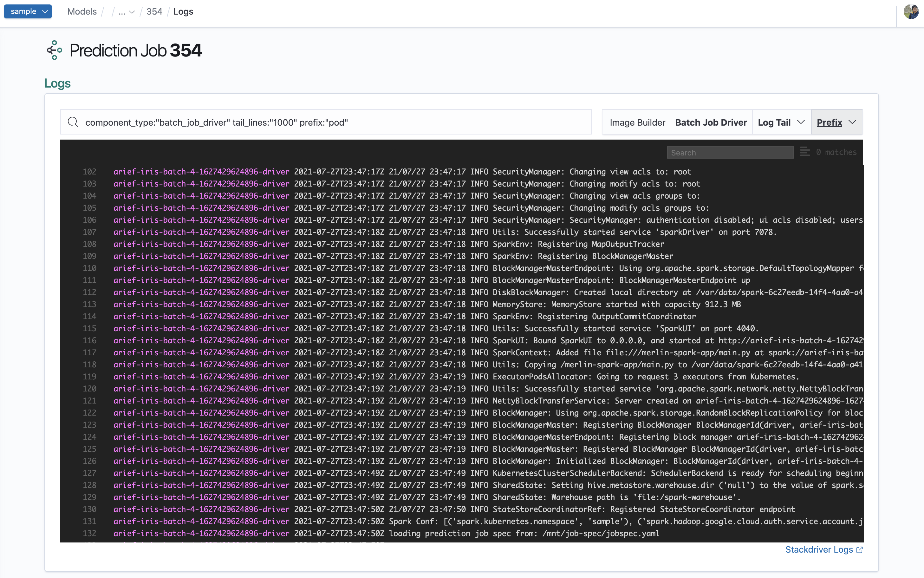Expand the Log Tail dropdown

click(x=781, y=122)
